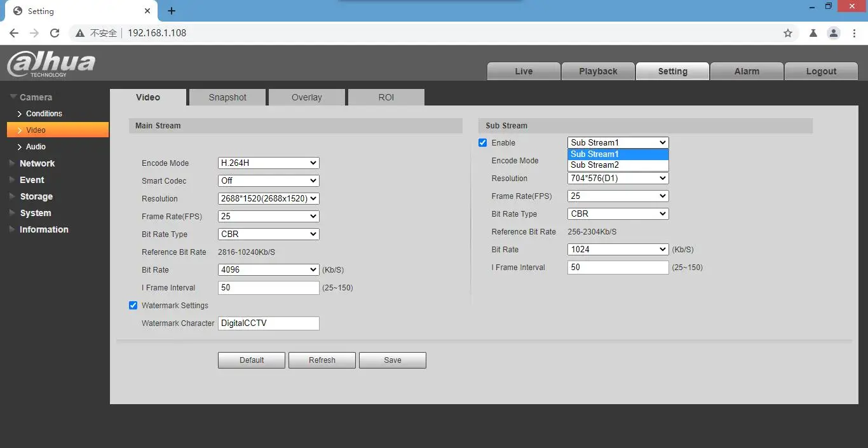868x448 pixels.
Task: Toggle the Watermark Settings checkbox
Action: click(133, 306)
